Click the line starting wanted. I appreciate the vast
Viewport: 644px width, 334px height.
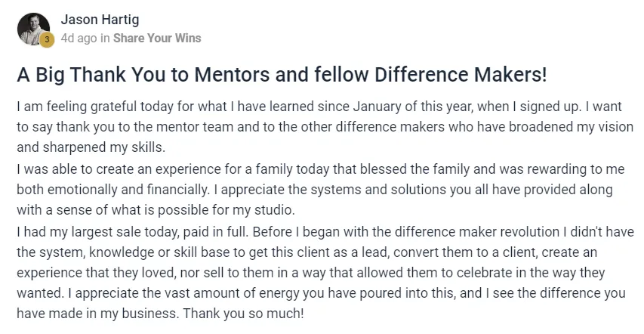pos(321,293)
